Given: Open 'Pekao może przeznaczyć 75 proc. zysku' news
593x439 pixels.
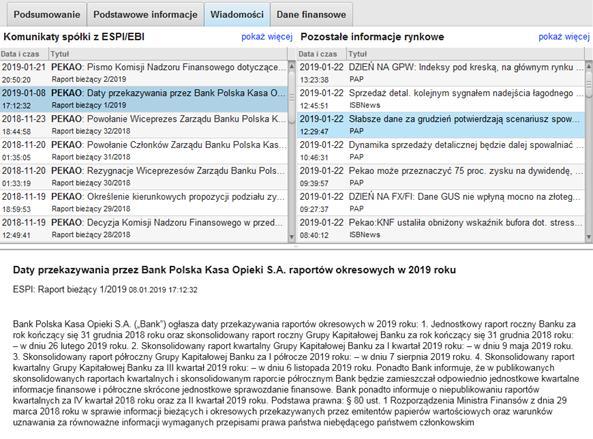Looking at the screenshot, I should (441, 177).
